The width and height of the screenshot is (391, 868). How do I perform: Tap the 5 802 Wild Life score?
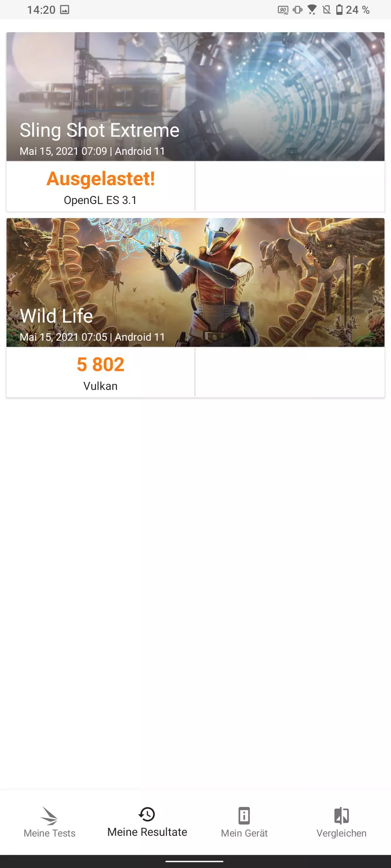pos(100,364)
